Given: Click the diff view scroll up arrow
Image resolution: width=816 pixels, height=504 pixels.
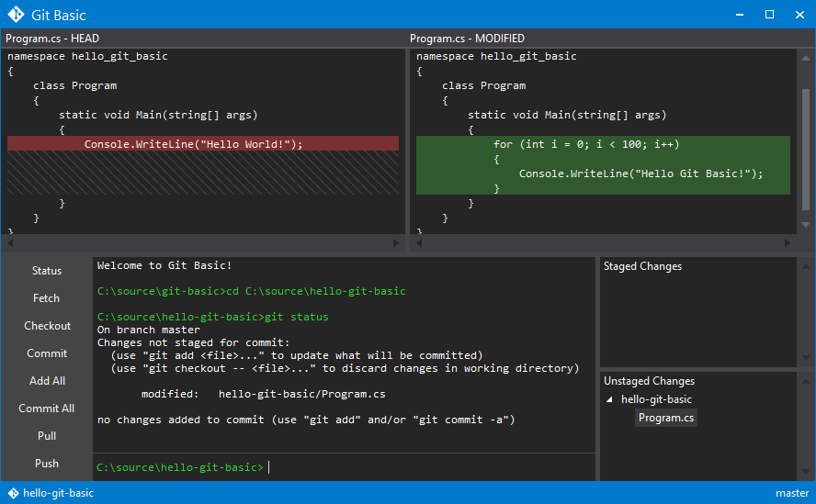Looking at the screenshot, I should [806, 58].
